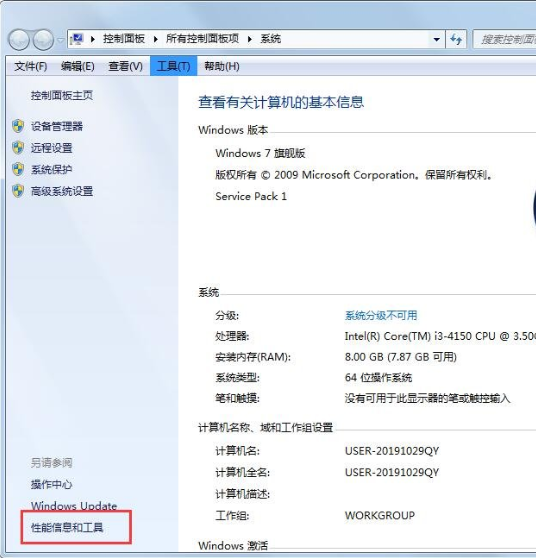This screenshot has width=536, height=558.
Task: Select 控制面板 breadcrumb in address bar
Action: [124, 39]
